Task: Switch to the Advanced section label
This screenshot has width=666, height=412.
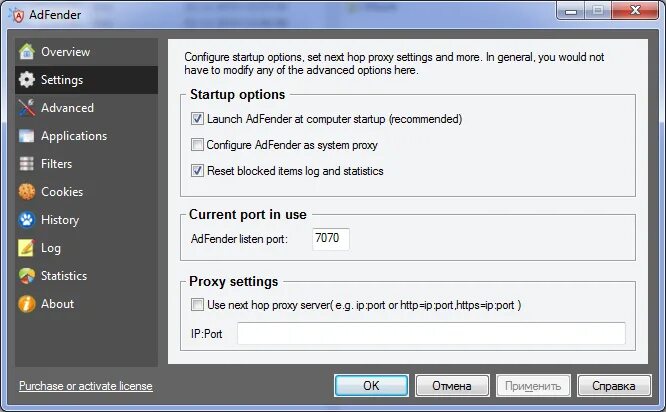Action: click(68, 108)
